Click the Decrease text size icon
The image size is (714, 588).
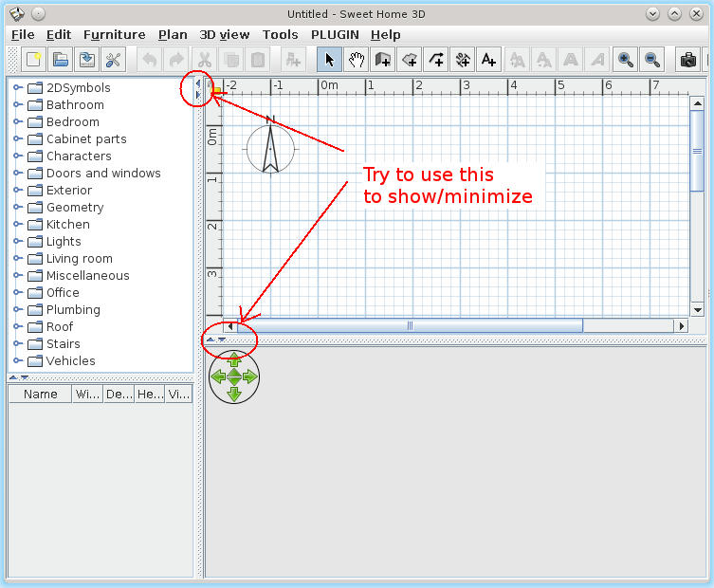click(x=544, y=60)
